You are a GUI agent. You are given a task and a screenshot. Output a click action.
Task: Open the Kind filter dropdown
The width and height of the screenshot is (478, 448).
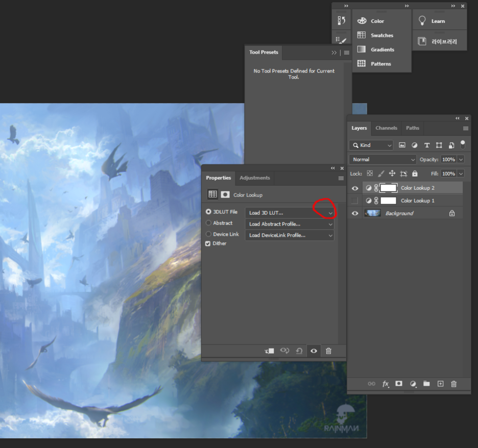(371, 145)
